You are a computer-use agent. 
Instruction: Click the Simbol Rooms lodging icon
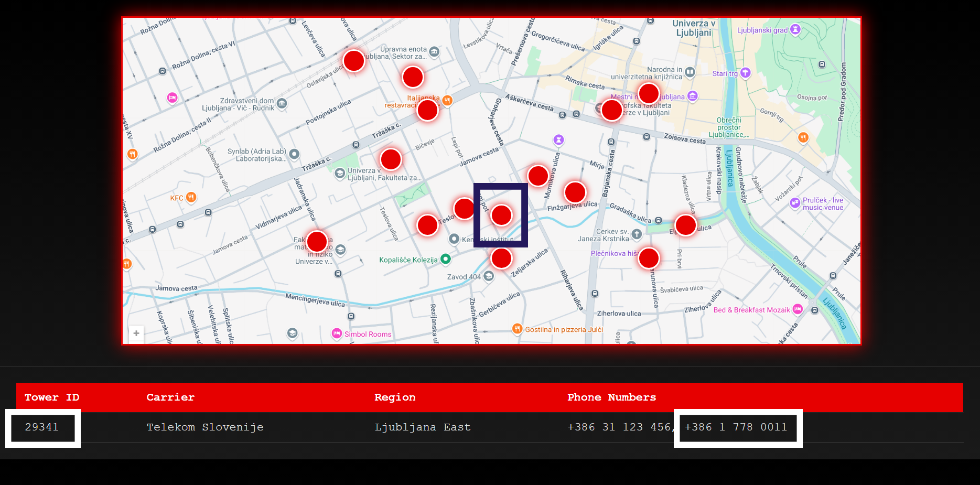click(337, 333)
